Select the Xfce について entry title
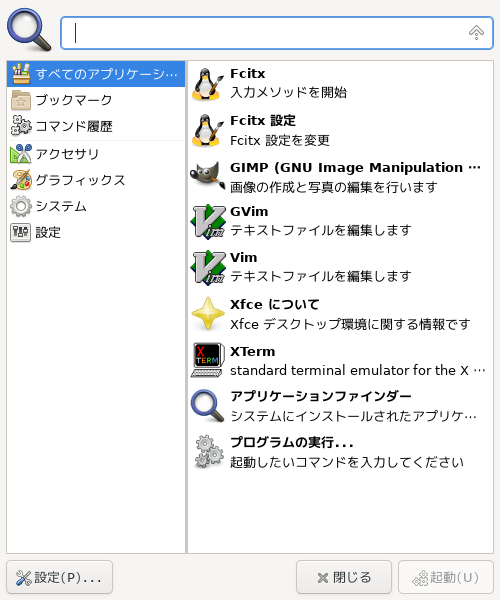This screenshot has width=500, height=600. (x=275, y=305)
